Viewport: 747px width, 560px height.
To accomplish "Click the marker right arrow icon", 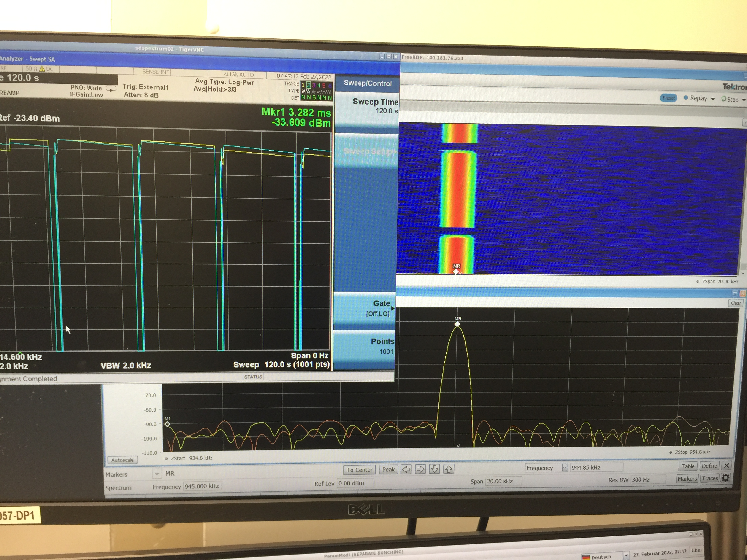I will 420,469.
